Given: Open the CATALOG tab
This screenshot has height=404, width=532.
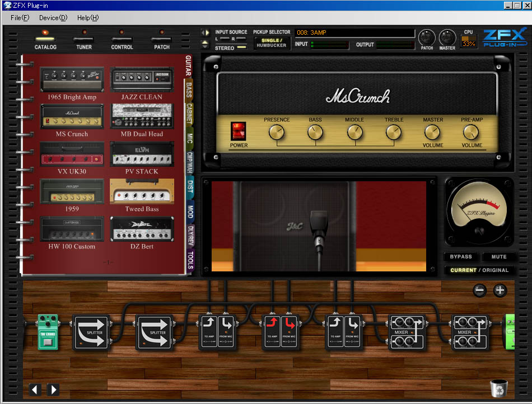Looking at the screenshot, I should pyautogui.click(x=45, y=40).
